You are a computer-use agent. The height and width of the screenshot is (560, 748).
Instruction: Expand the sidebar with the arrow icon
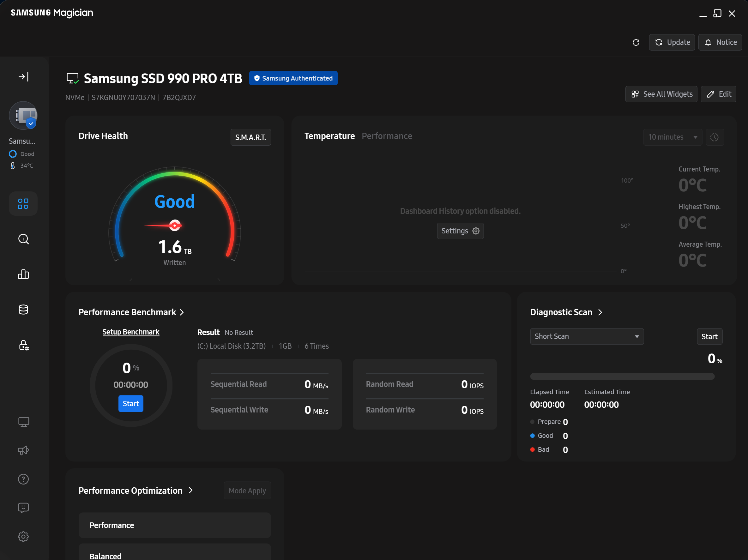[23, 77]
